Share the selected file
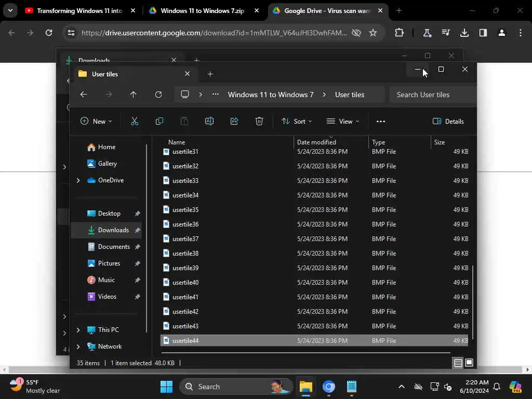This screenshot has height=399, width=532. [x=234, y=121]
